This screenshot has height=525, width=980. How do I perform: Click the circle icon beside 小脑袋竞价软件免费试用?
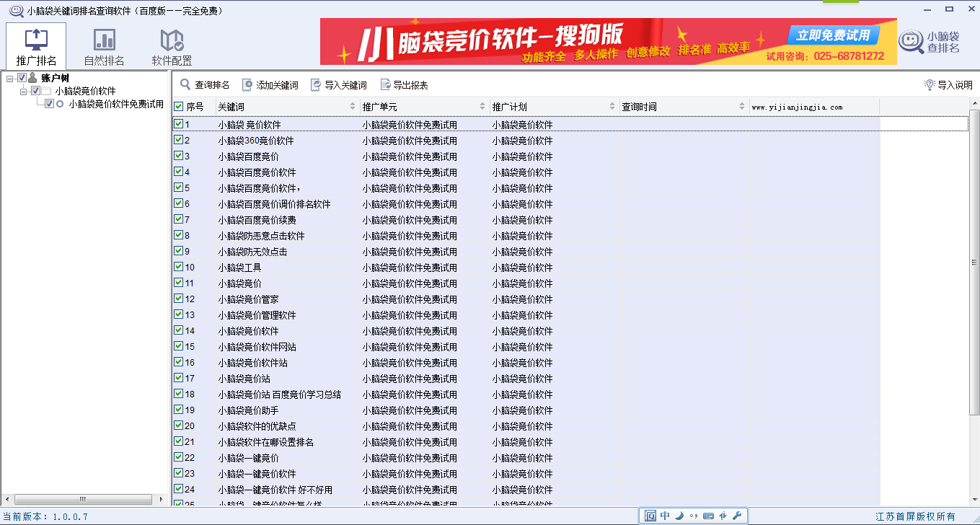[60, 104]
